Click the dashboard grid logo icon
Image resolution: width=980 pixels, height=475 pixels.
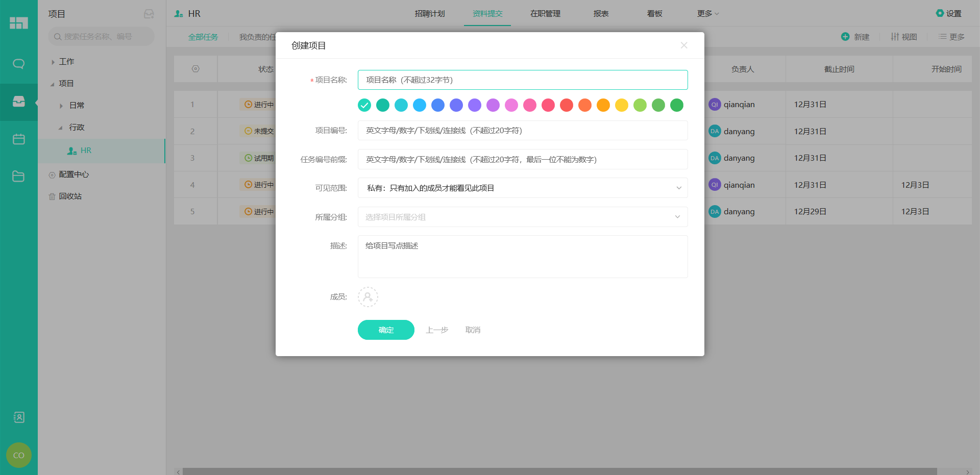coord(19,23)
